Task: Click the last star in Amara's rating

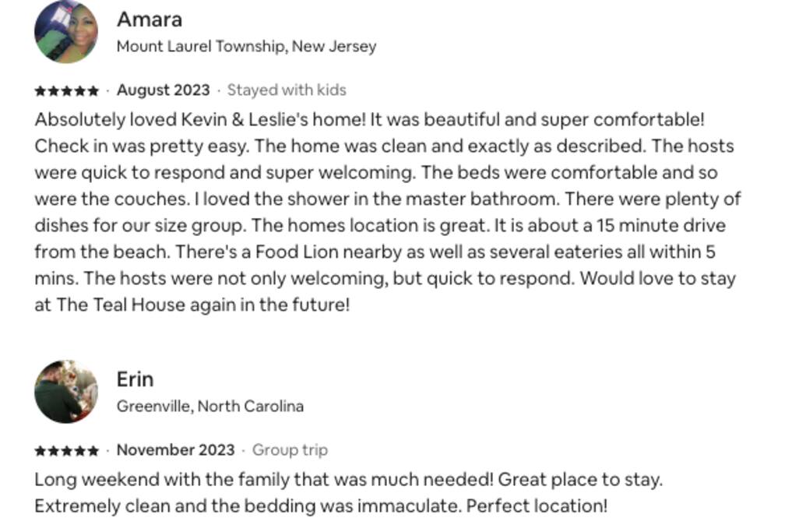Action: point(93,91)
